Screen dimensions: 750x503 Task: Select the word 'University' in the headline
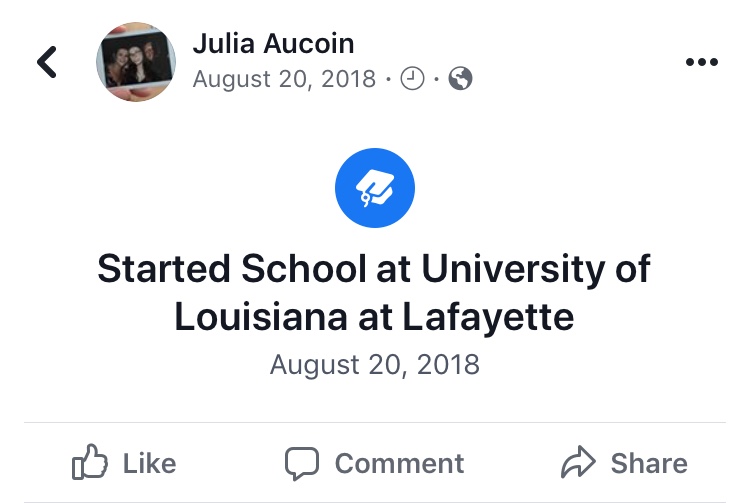click(521, 270)
